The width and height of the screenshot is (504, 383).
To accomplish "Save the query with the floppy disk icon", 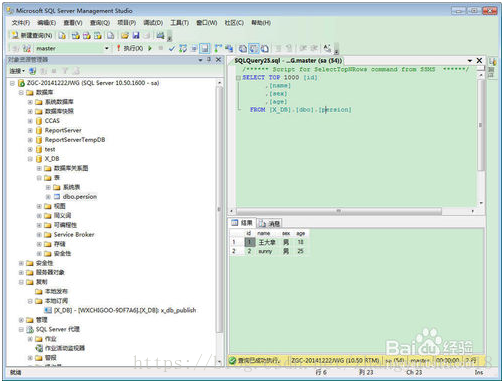I will (x=136, y=35).
